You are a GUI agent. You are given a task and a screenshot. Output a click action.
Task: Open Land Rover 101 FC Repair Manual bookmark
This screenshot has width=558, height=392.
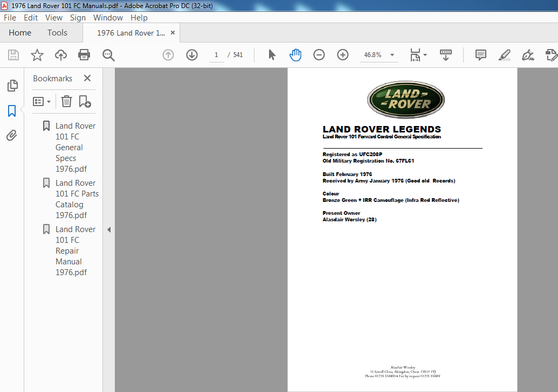coord(75,251)
